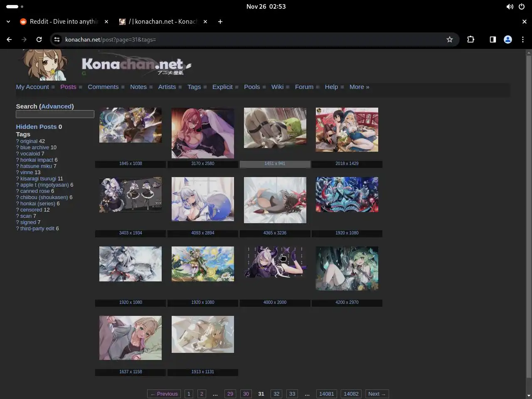
Task: Open the system power menu
Action: pyautogui.click(x=522, y=7)
